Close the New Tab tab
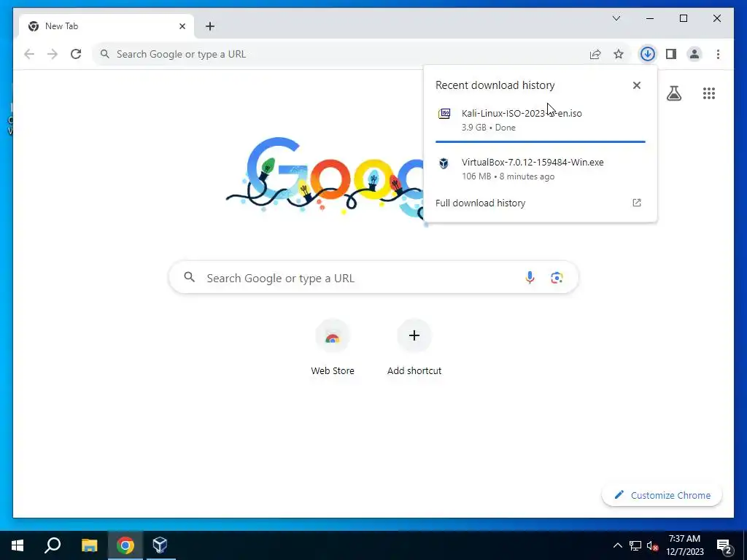 [x=182, y=26]
